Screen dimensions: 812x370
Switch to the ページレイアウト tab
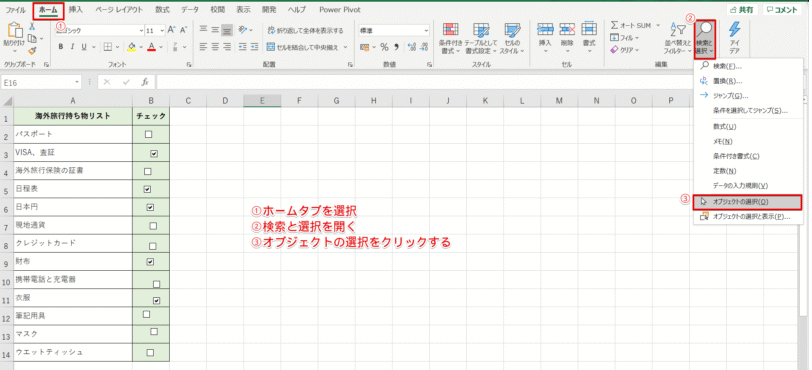click(x=119, y=10)
